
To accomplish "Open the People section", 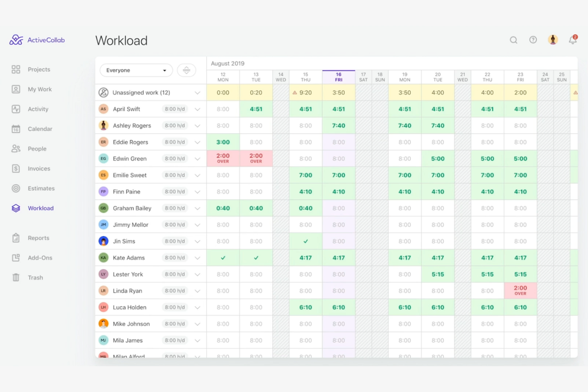I will [37, 149].
